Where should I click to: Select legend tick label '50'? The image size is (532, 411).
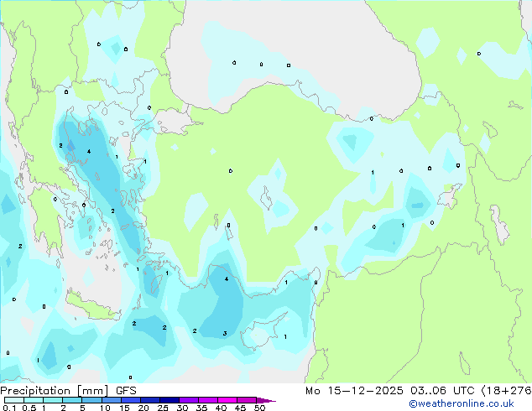click(x=260, y=408)
